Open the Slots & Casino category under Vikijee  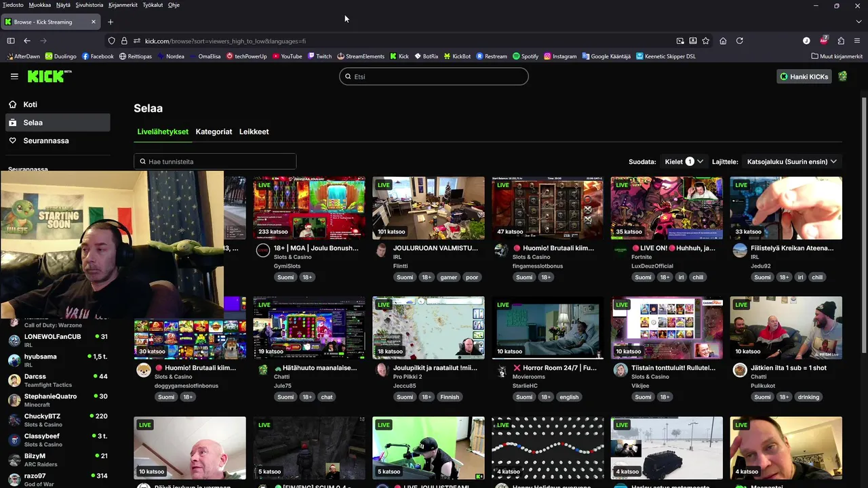click(x=650, y=377)
